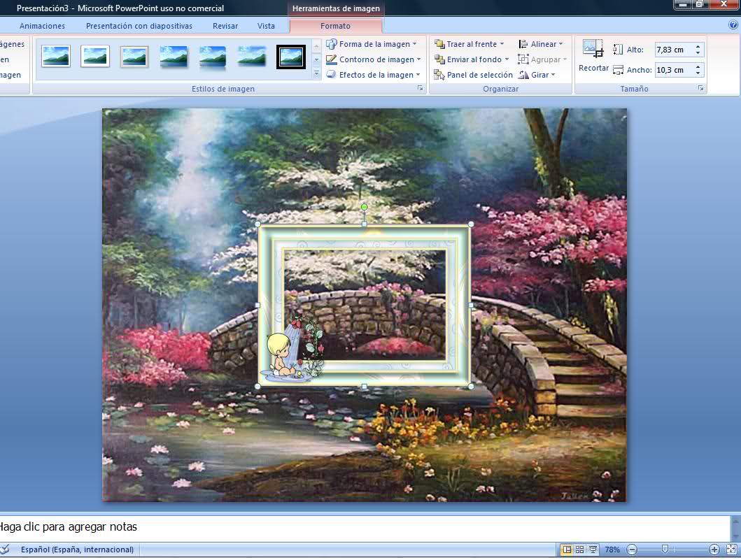Open the Girar rotation dropdown
The width and height of the screenshot is (741, 560).
pyautogui.click(x=537, y=75)
